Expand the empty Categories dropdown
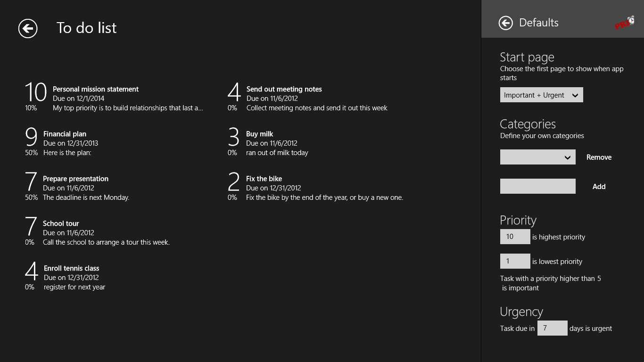644x362 pixels. [537, 157]
